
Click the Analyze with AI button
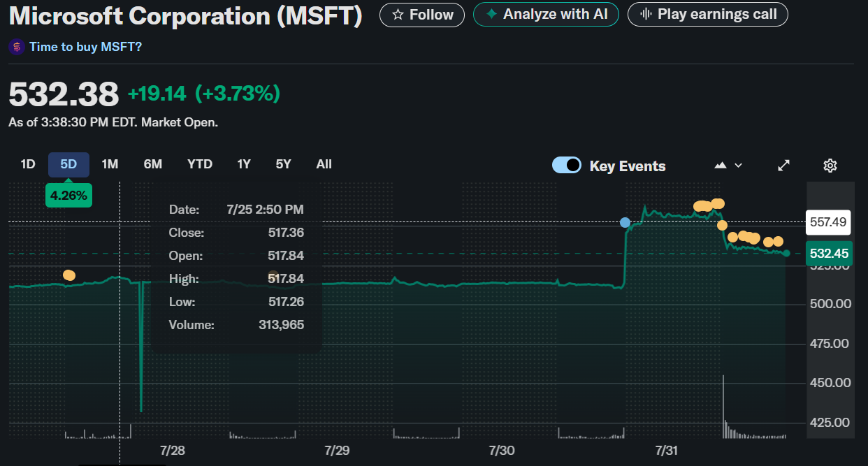coord(546,15)
